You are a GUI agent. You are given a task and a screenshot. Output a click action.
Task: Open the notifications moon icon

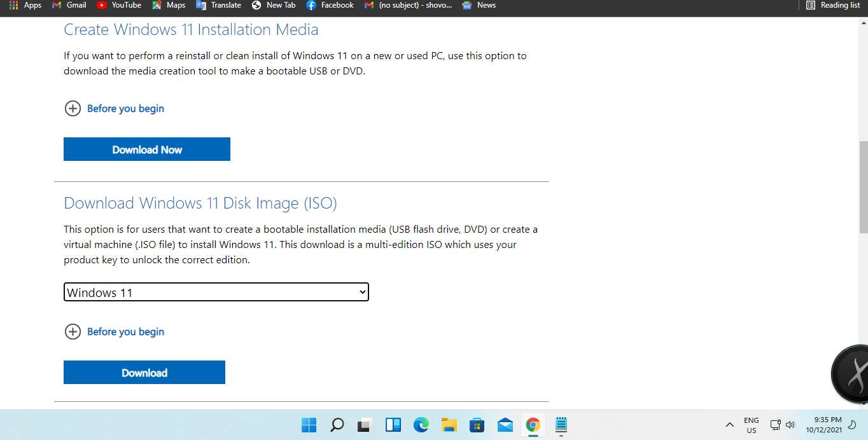coord(853,425)
